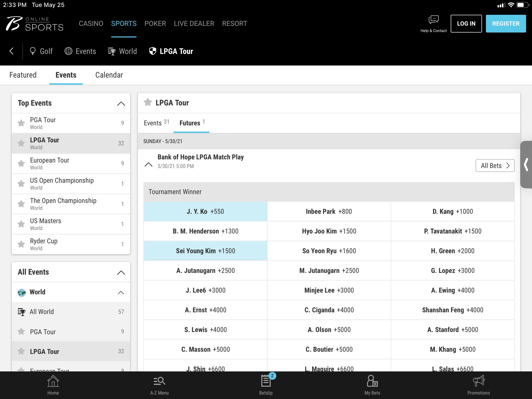This screenshot has width=532, height=399.
Task: Deselect J. Y. Ko +550 bet
Action: coord(205,212)
